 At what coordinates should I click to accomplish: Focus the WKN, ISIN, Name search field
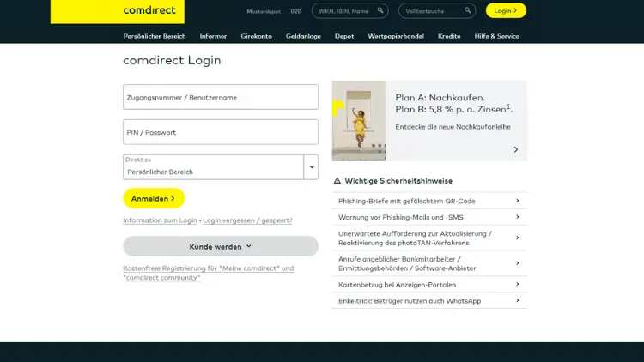click(350, 10)
